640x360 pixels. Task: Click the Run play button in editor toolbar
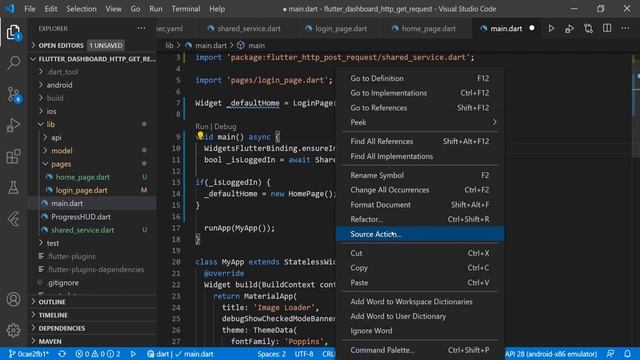(x=551, y=28)
